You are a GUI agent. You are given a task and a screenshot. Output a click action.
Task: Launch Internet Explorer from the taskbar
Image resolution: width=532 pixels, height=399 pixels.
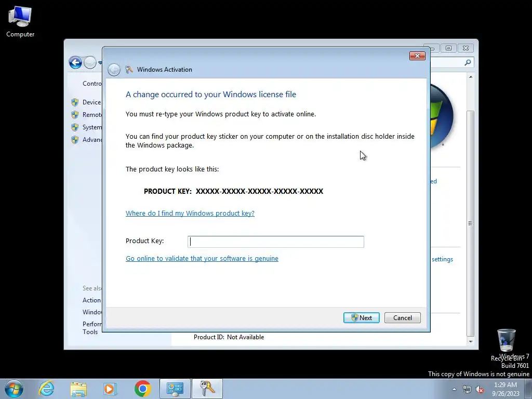46,389
